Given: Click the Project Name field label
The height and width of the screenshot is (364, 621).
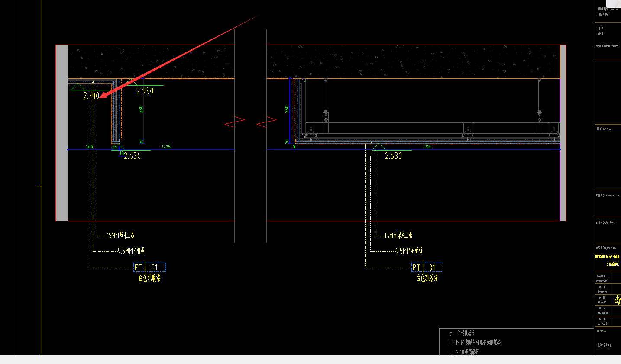Looking at the screenshot, I should (x=606, y=248).
